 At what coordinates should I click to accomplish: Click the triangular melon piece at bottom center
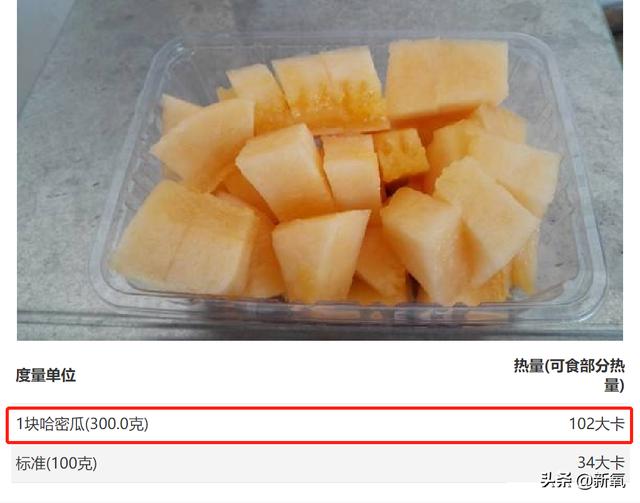(320, 254)
